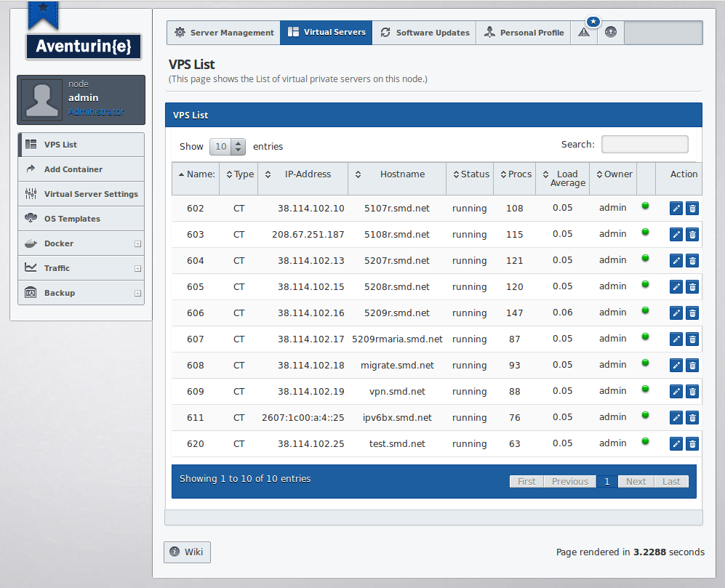Viewport: 725px width, 588px height.
Task: Click hostname 5209rmaria.smd.net
Action: click(397, 339)
